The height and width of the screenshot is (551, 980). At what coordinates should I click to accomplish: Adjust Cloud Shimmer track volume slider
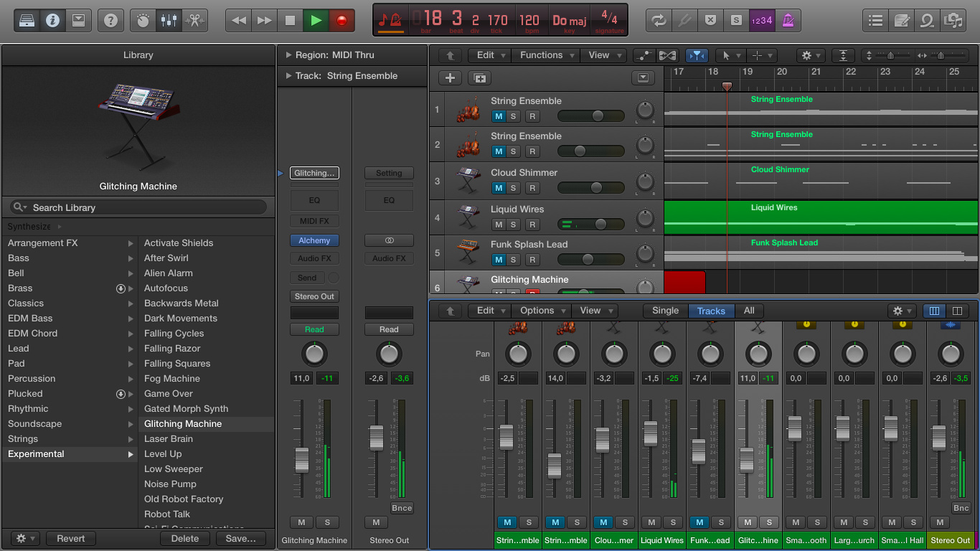[x=591, y=188]
